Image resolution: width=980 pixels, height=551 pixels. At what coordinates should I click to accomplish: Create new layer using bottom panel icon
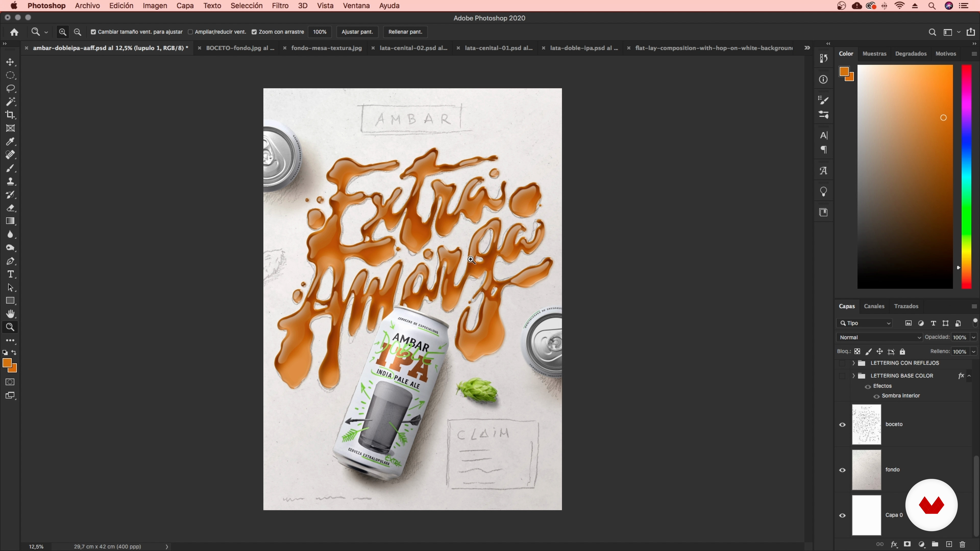point(949,544)
